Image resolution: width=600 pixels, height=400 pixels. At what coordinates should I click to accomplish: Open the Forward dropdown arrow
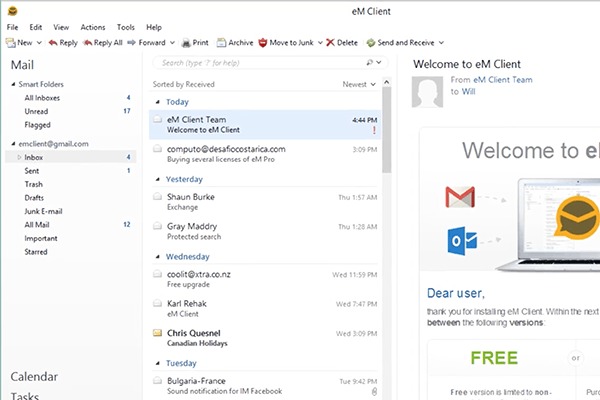click(172, 43)
